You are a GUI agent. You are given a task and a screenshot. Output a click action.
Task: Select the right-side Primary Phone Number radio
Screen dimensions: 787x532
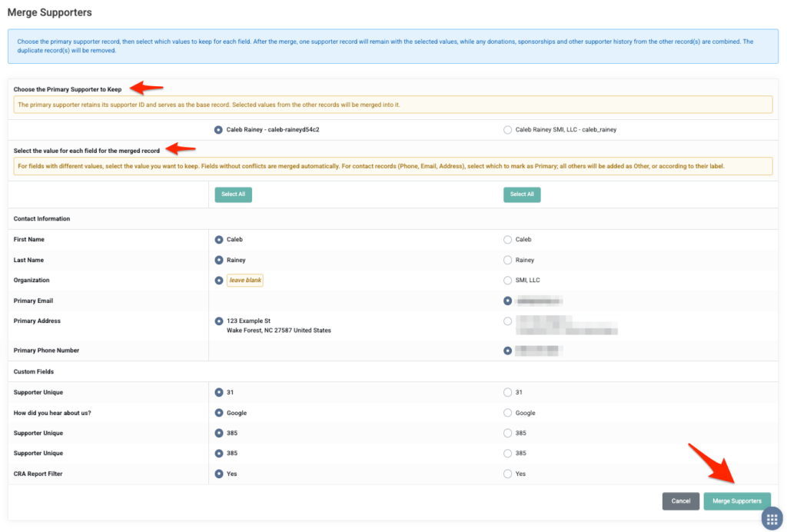(x=507, y=351)
